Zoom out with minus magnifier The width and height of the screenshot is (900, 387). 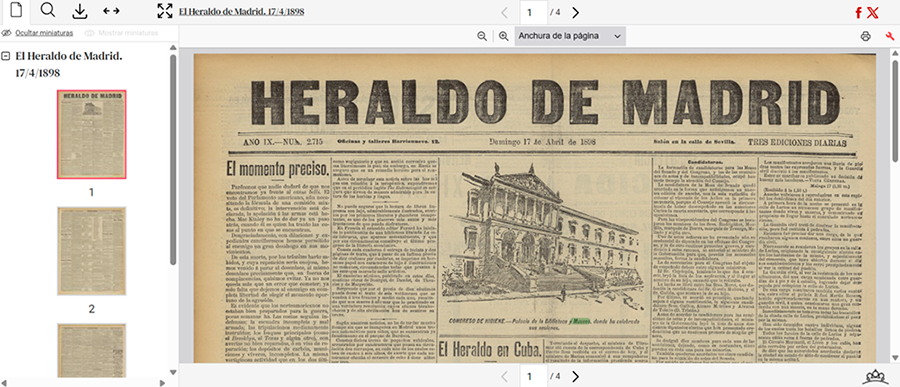(x=482, y=36)
